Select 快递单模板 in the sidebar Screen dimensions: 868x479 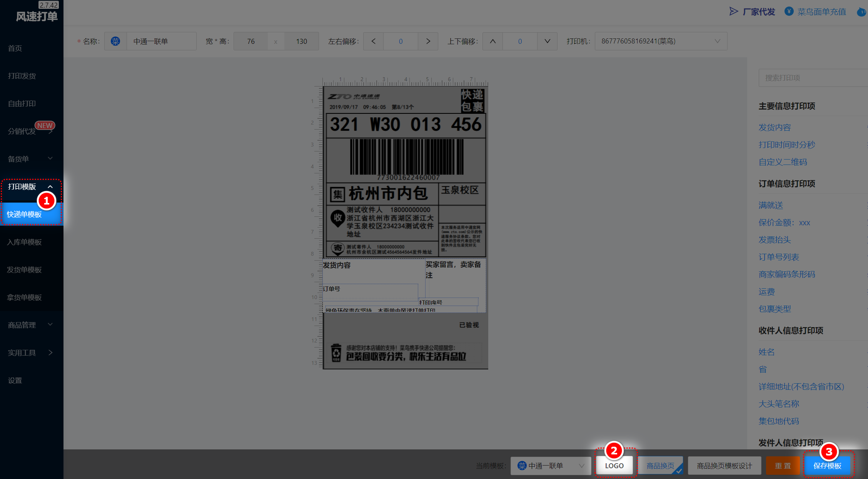coord(31,214)
